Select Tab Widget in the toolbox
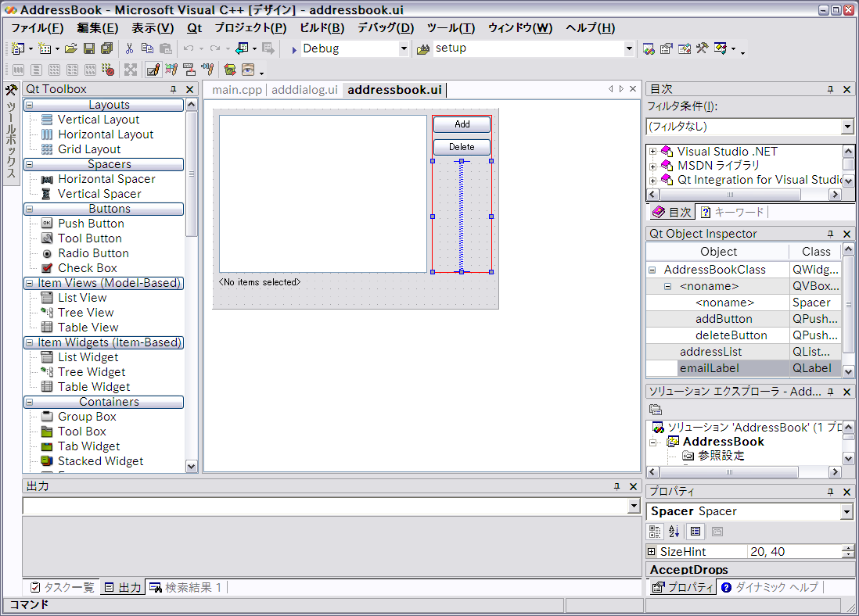The height and width of the screenshot is (616, 859). [x=88, y=446]
